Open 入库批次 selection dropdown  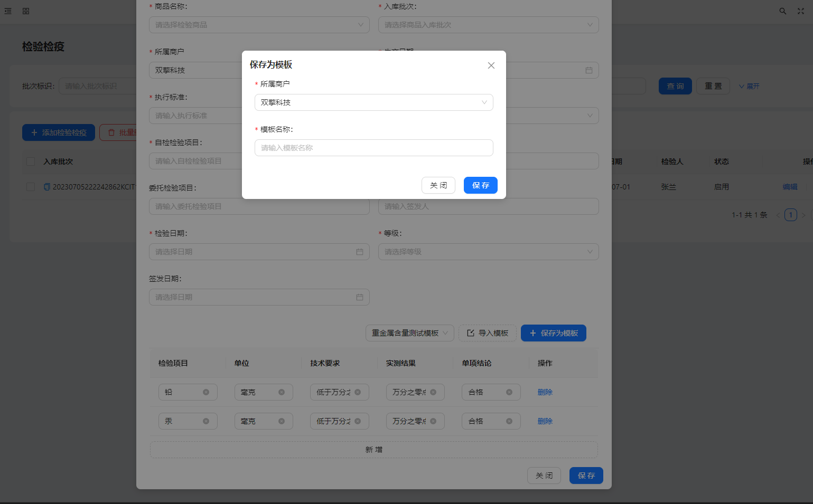488,25
